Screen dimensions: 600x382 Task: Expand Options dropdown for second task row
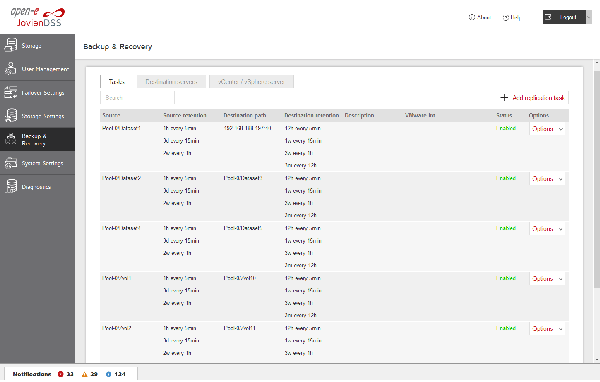click(x=547, y=179)
